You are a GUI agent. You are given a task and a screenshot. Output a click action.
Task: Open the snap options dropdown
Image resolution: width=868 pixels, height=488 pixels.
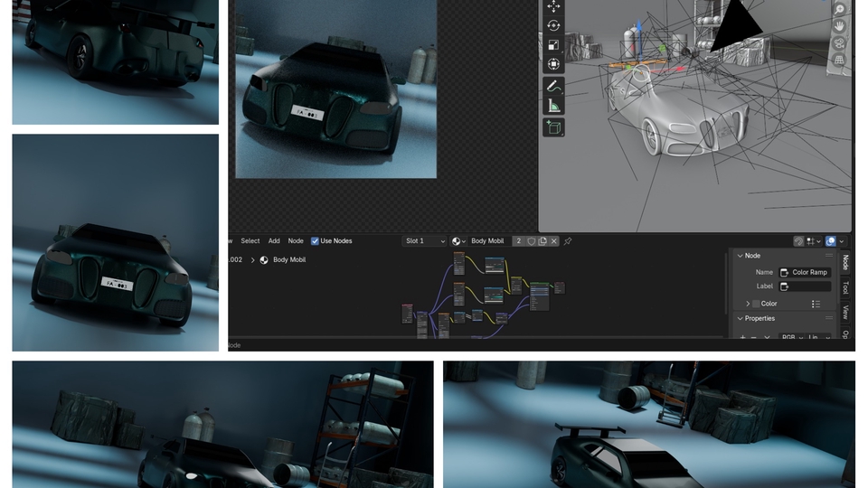click(x=813, y=241)
